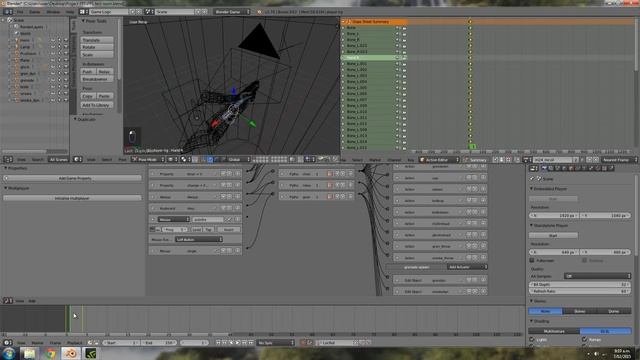Screen dimensions: 640x360
Task: Toggle the Ramps checkbox under Shading
Action: pos(584,340)
